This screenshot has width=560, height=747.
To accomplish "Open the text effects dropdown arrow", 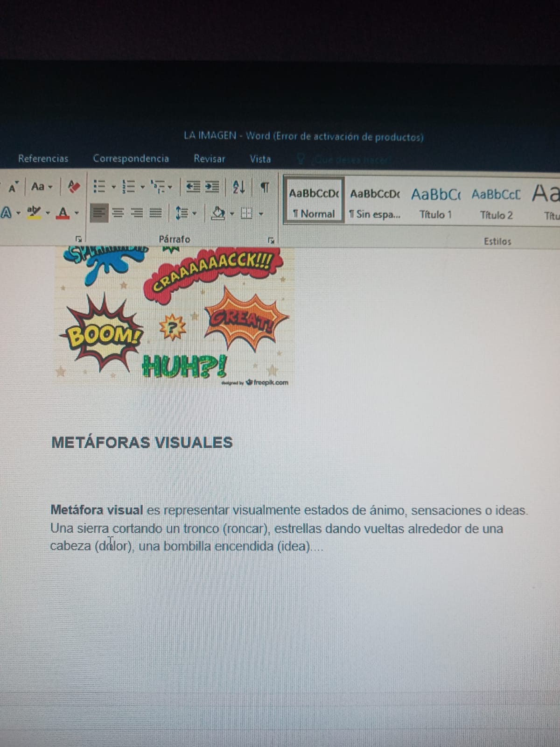I will 18,214.
